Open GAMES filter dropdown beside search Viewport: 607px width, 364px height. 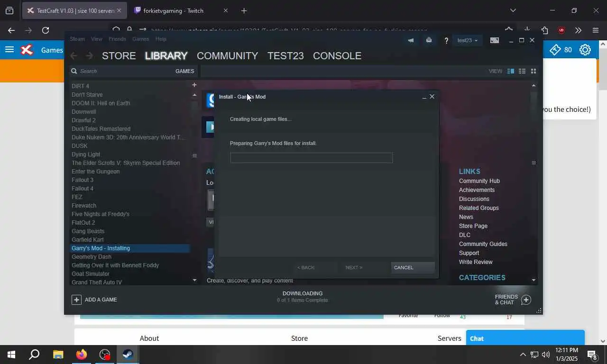coord(184,71)
